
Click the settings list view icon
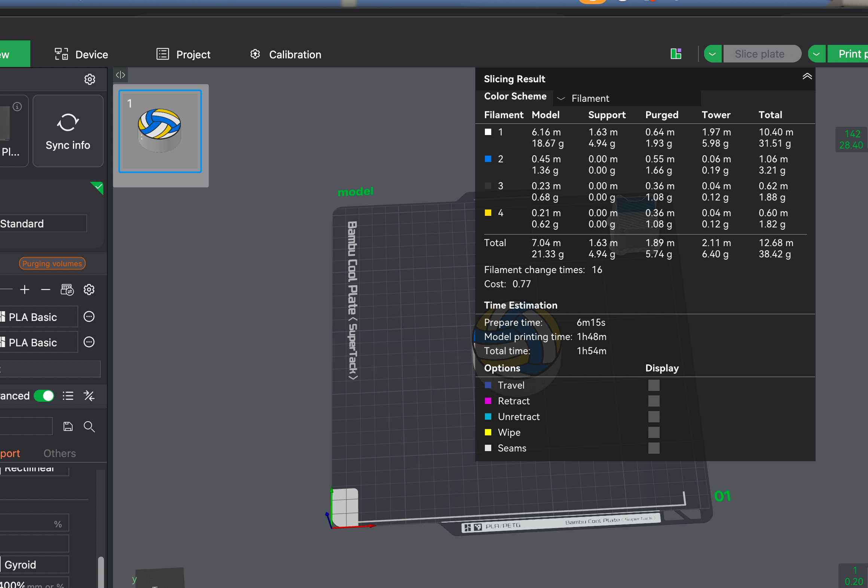68,396
